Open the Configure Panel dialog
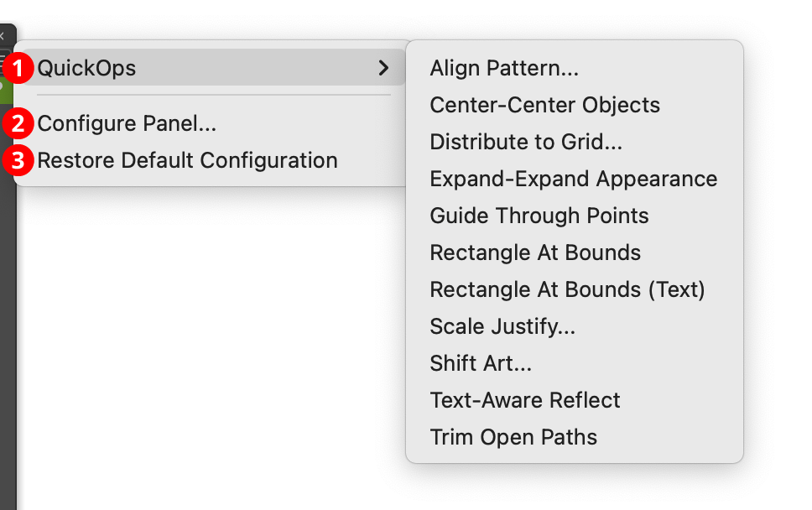Screen dimensions: 812x510 click(x=128, y=123)
